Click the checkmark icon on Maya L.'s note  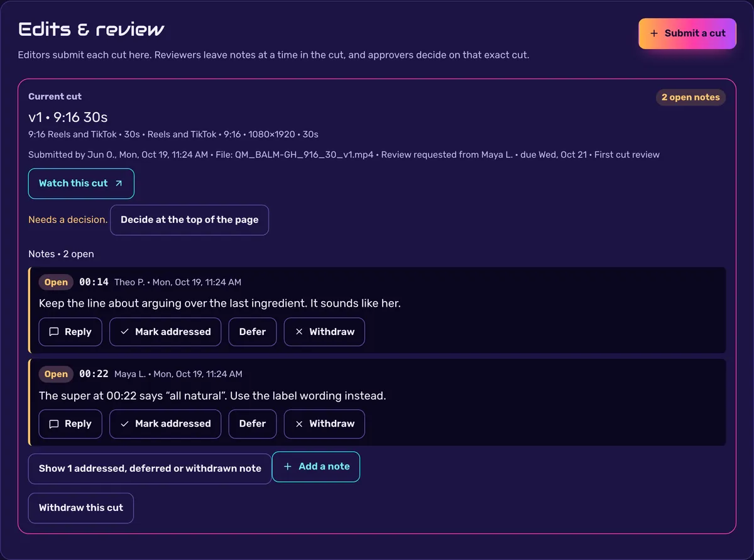point(124,424)
